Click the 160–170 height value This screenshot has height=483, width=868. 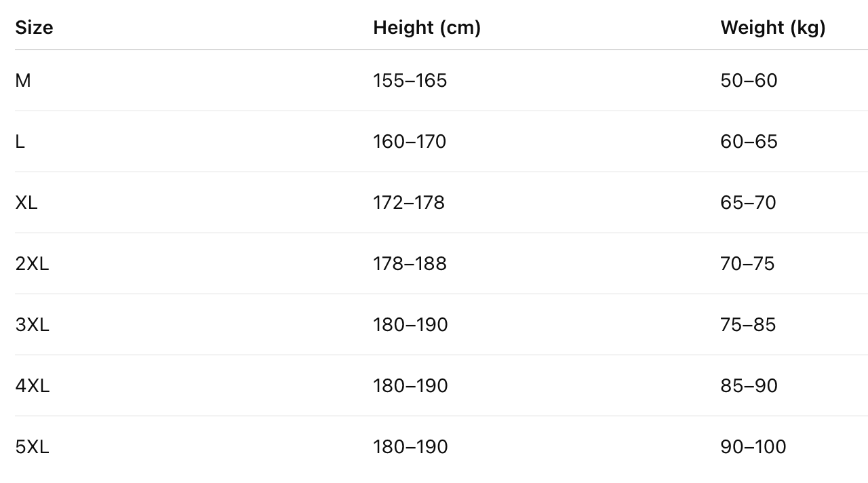point(410,142)
